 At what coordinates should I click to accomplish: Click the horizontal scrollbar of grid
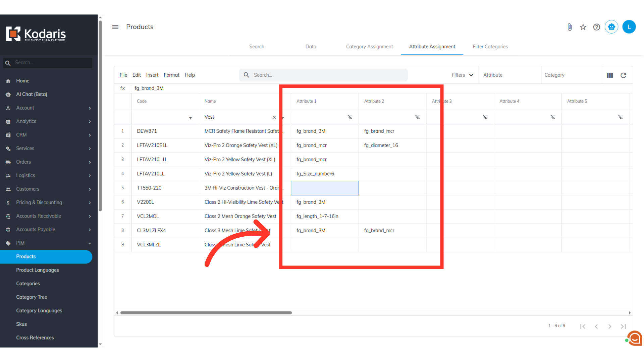(206, 313)
